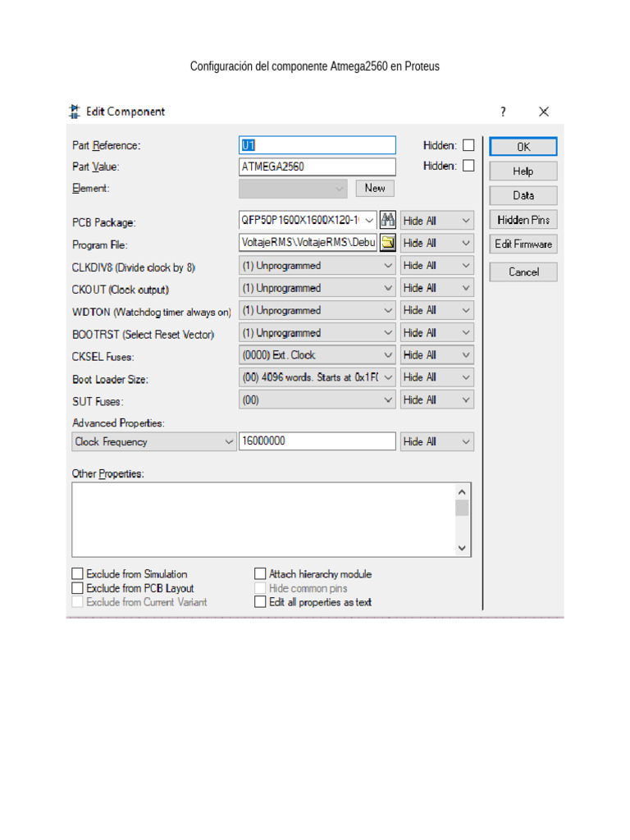Open Hide All dropdown for SUT Fuses
The width and height of the screenshot is (630, 840).
pyautogui.click(x=436, y=399)
